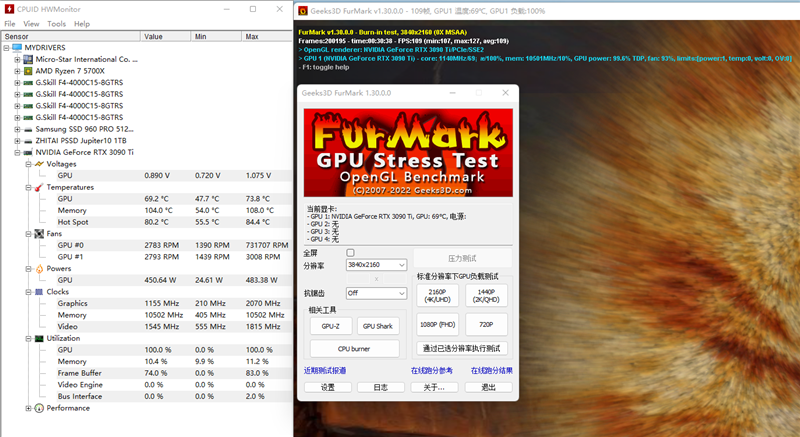
Task: Open the Help menu in HWMonitor
Action: [x=82, y=23]
